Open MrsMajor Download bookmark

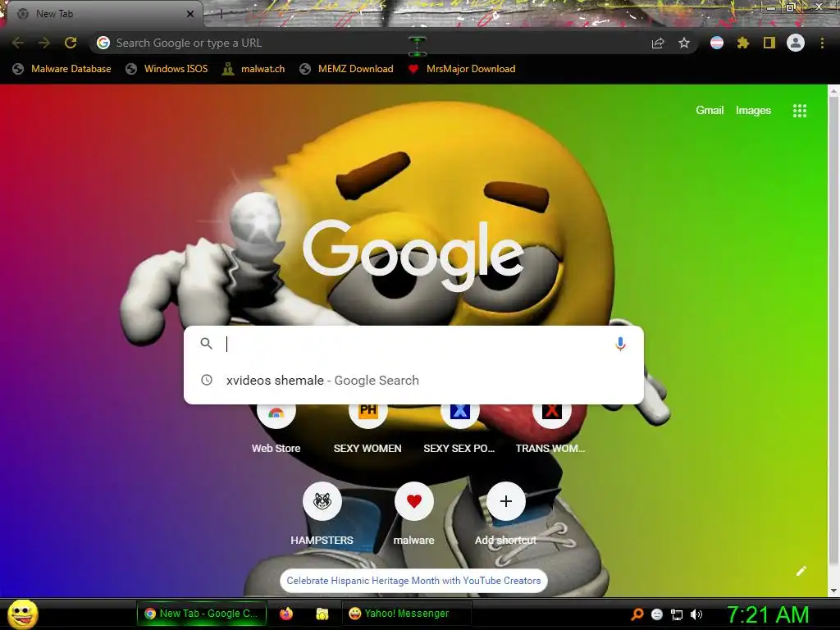click(462, 69)
